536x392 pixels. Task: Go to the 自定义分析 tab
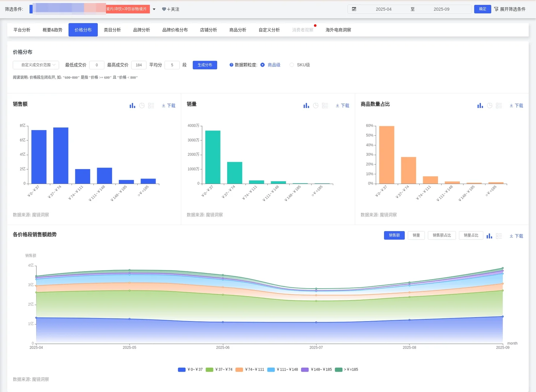click(x=269, y=30)
